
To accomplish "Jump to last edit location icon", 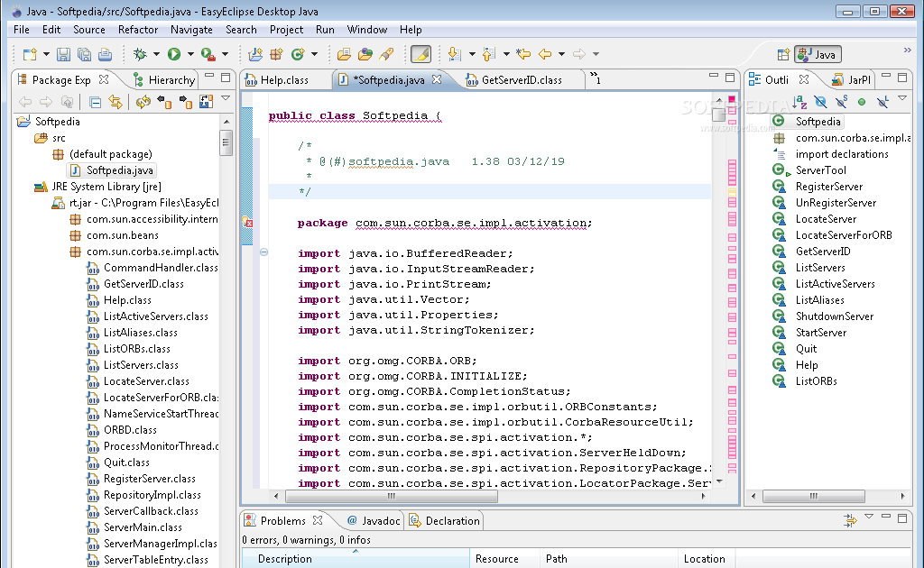I will (523, 54).
